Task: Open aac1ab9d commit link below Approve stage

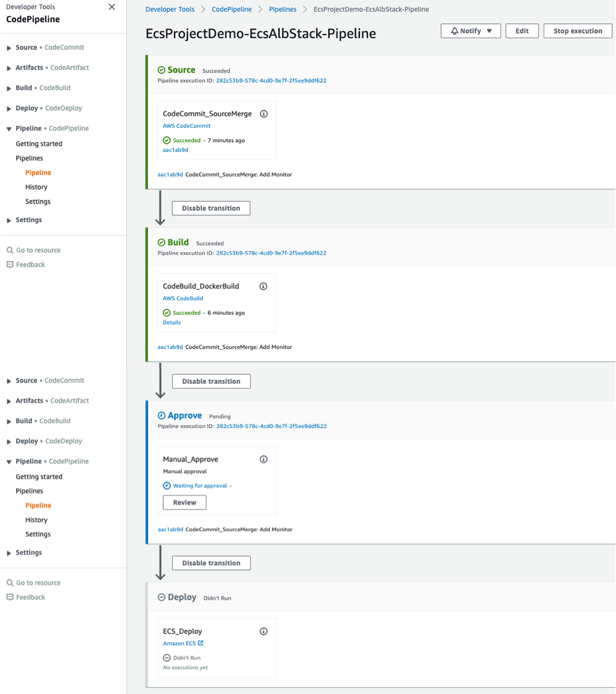Action: coord(170,529)
